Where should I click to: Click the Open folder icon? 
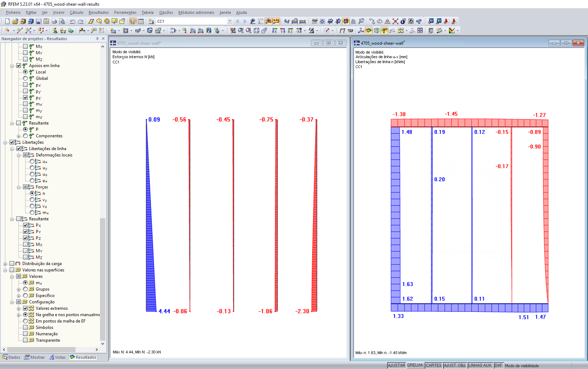[x=15, y=21]
